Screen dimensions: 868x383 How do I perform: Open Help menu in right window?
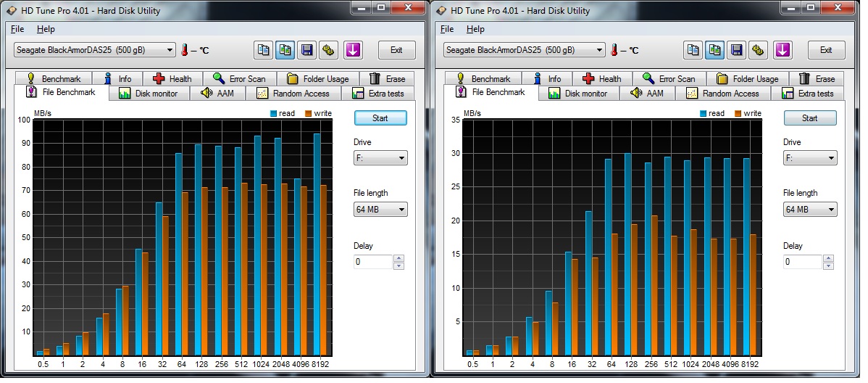point(475,29)
